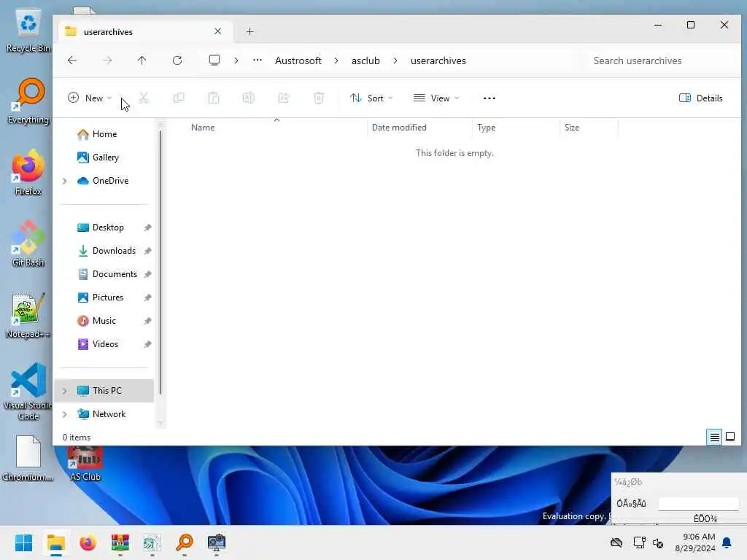Select the userarchives window tab
This screenshot has width=747, height=560.
[x=145, y=31]
